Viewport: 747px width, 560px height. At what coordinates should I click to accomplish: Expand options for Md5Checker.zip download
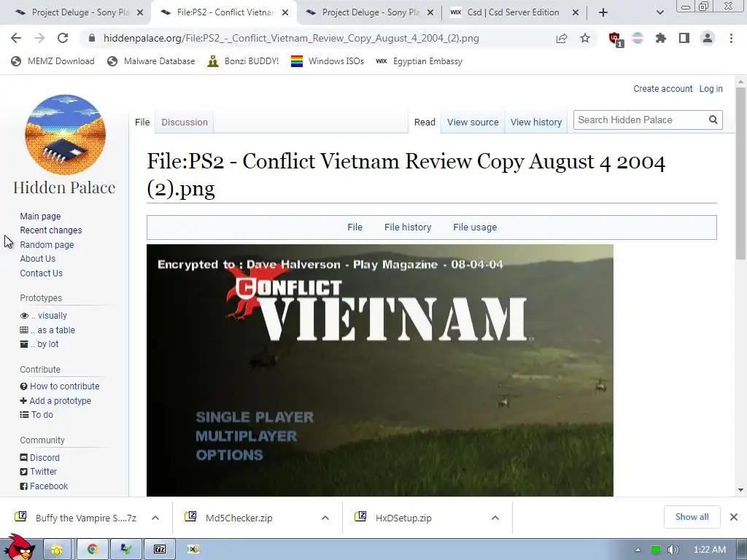(325, 518)
